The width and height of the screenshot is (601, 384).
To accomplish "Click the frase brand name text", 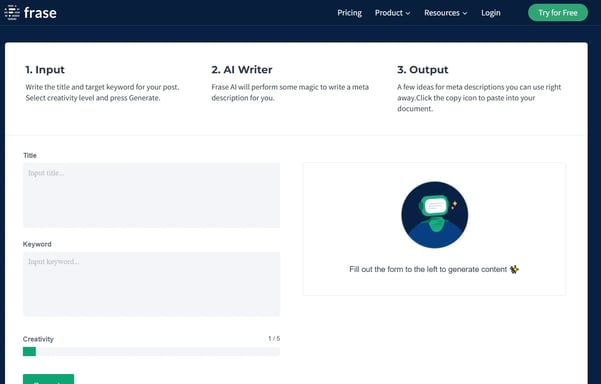I will coord(40,13).
